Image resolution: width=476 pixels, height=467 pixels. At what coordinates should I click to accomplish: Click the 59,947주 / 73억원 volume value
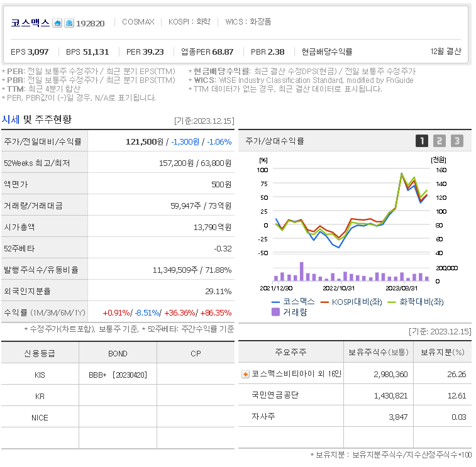(201, 206)
